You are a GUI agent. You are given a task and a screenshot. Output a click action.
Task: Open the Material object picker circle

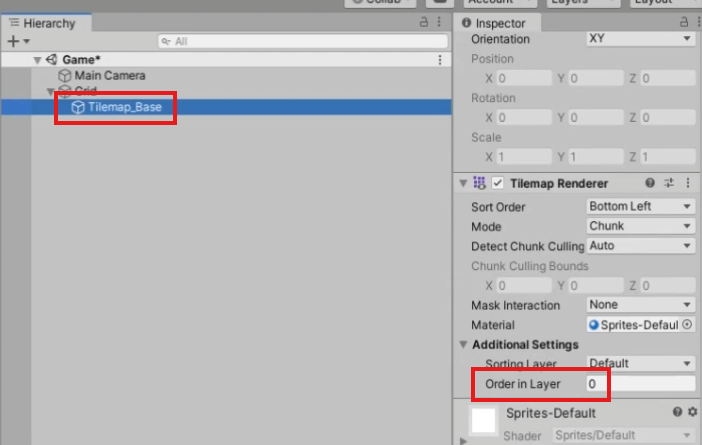tap(688, 325)
